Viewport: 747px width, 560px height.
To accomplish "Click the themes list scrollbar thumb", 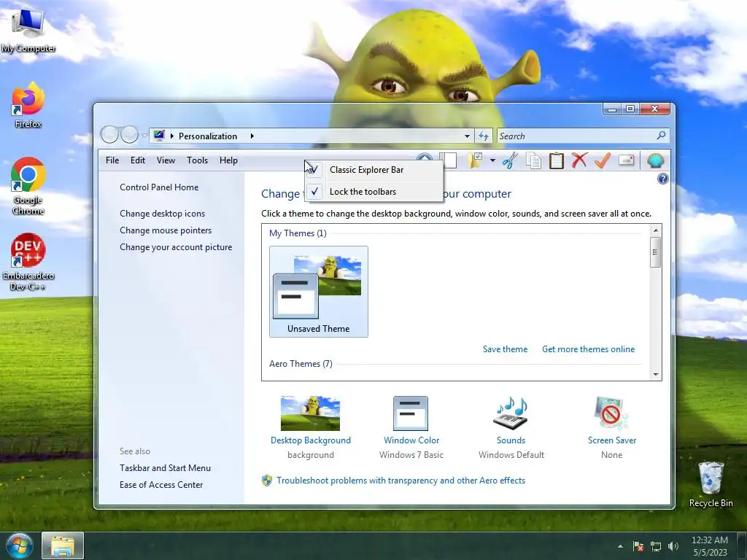I will click(656, 252).
